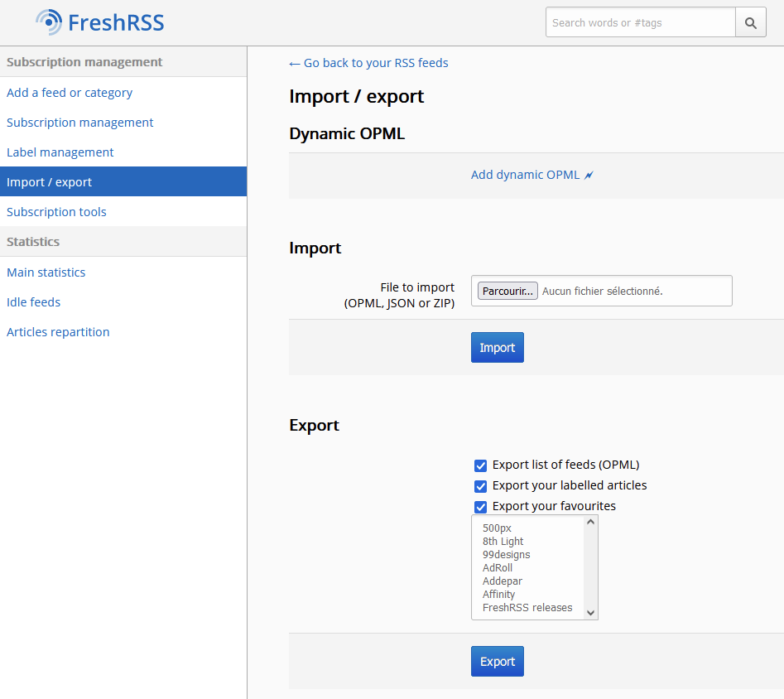784x699 pixels.
Task: Go to Main statistics
Action: point(46,272)
